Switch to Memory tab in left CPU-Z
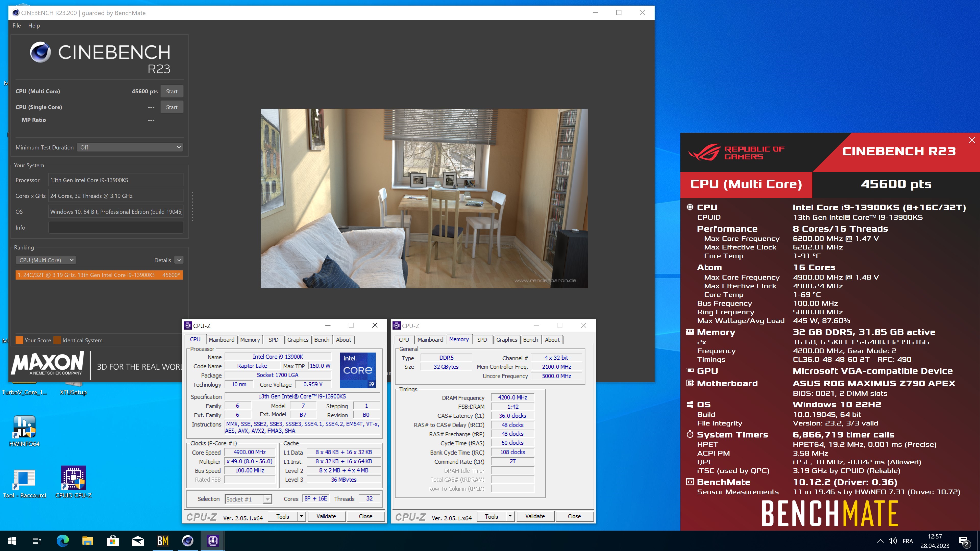Screen dimensions: 980x551 coord(250,340)
